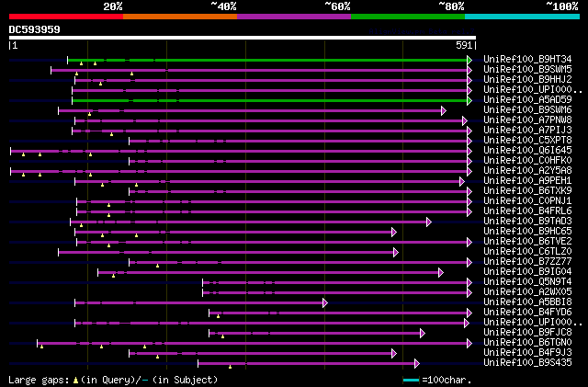Click the UniRef100_C5XPT8 label
This screenshot has width=588, height=387.
(x=527, y=141)
